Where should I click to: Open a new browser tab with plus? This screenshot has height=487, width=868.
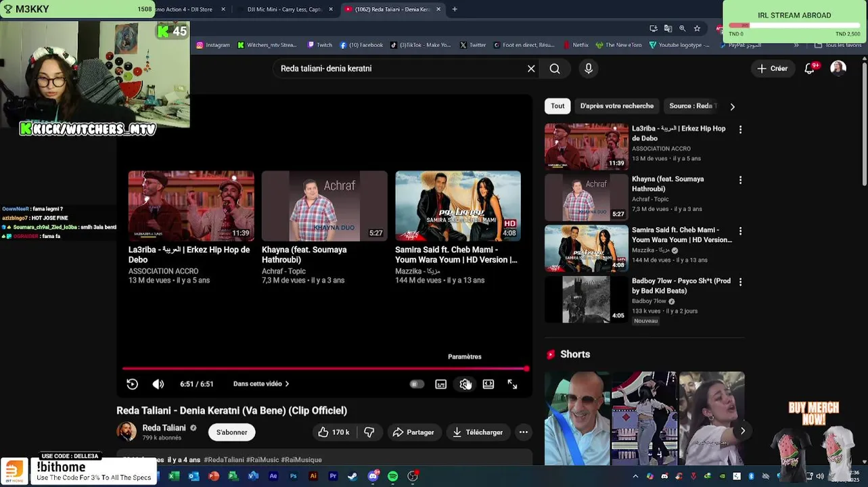455,9
